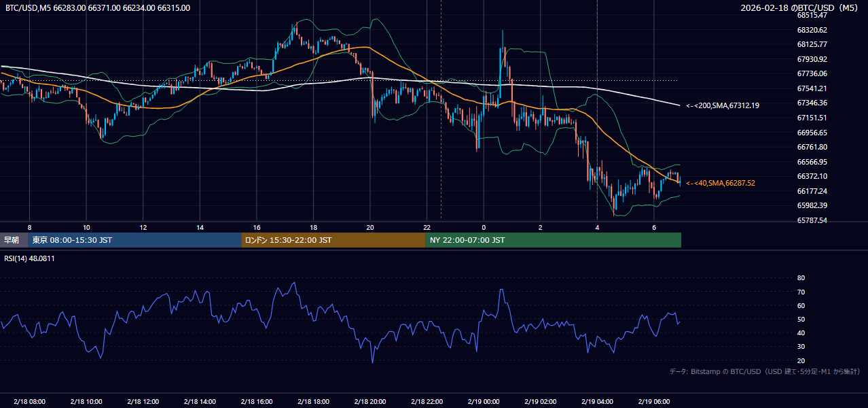The height and width of the screenshot is (408, 868).
Task: Click the 2/19 00:00 time label
Action: (x=484, y=402)
